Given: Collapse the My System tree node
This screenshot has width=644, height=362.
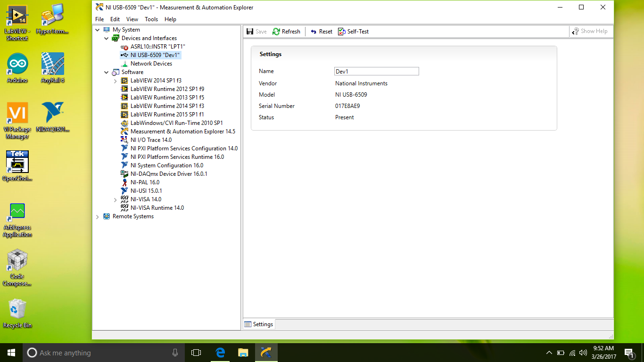Looking at the screenshot, I should pos(98,30).
